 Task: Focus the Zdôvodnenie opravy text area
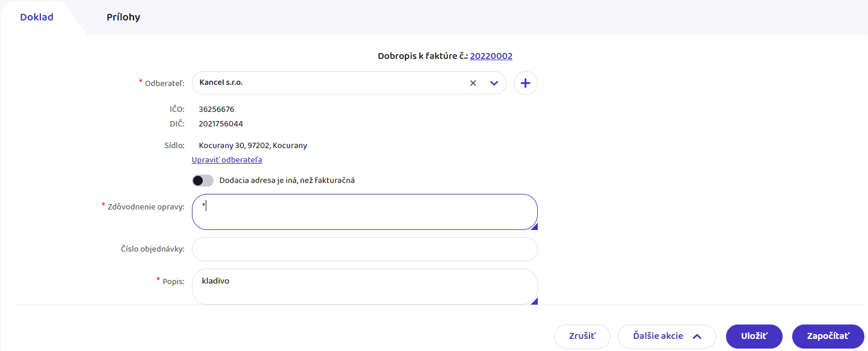364,212
